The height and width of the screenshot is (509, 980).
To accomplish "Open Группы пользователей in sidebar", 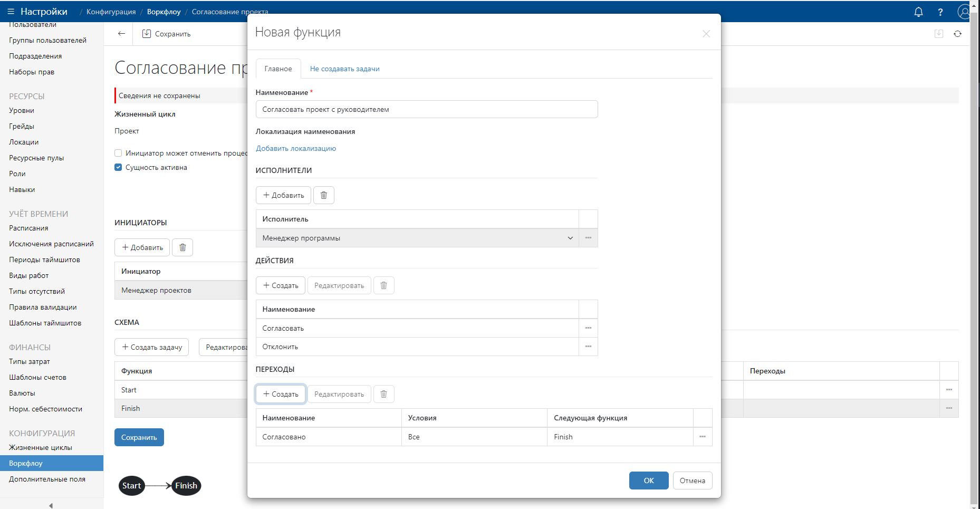I will (47, 40).
